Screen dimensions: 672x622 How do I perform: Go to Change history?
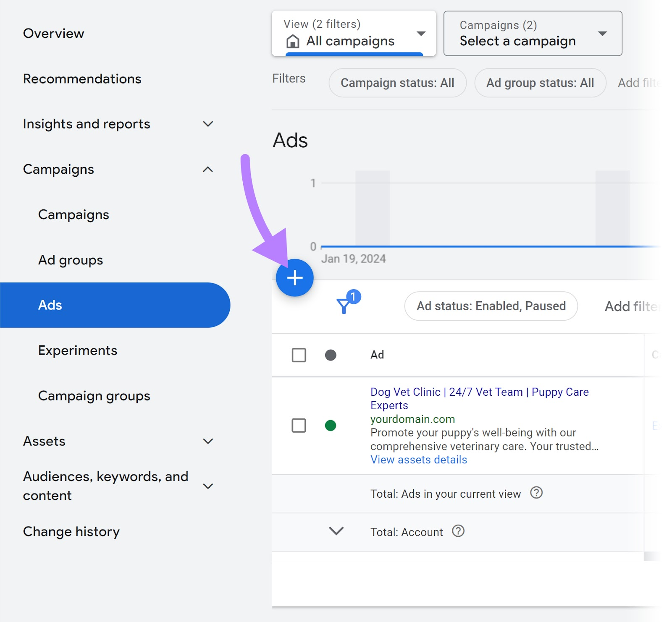coord(71,531)
